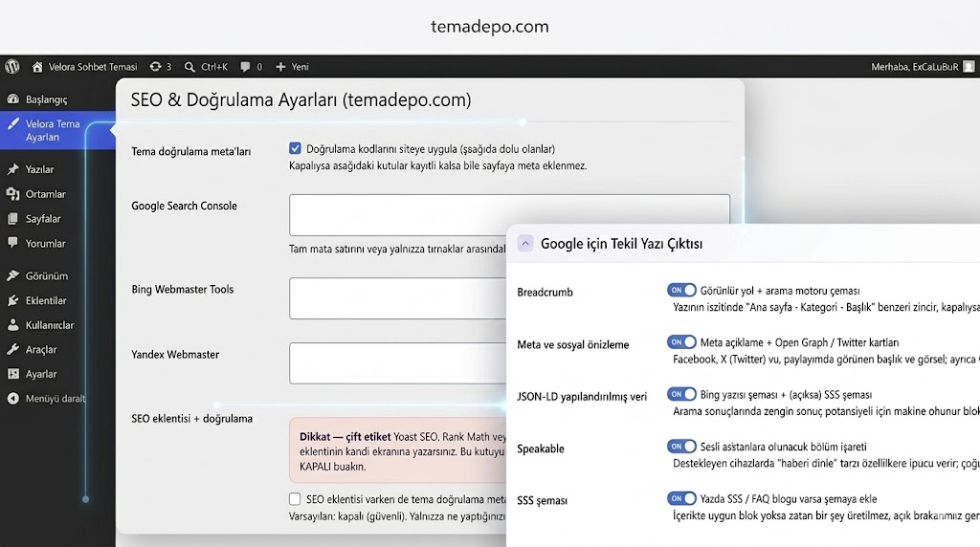Viewport: 980px width, 547px height.
Task: Click the 'SEO eklentisi + doğrulama' label
Action: 191,418
